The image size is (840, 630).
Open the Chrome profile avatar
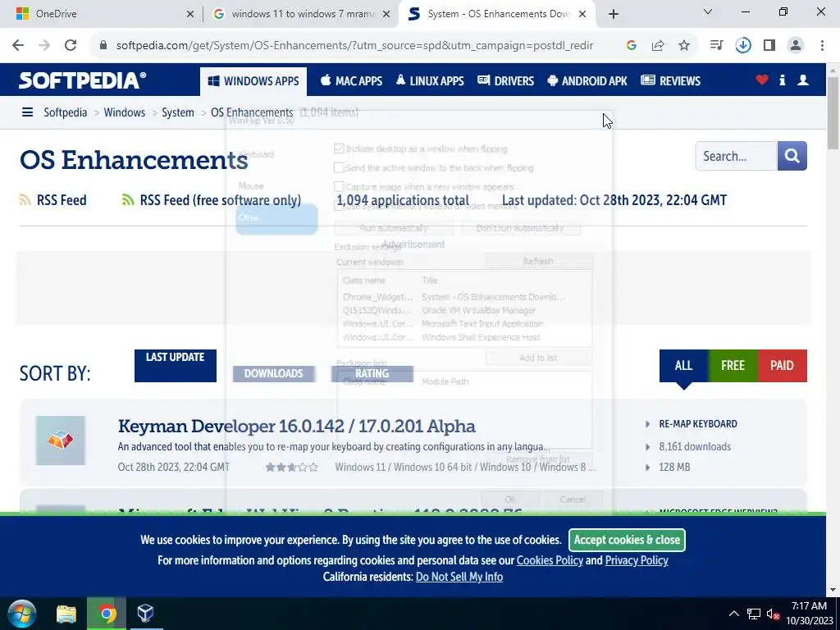[796, 46]
